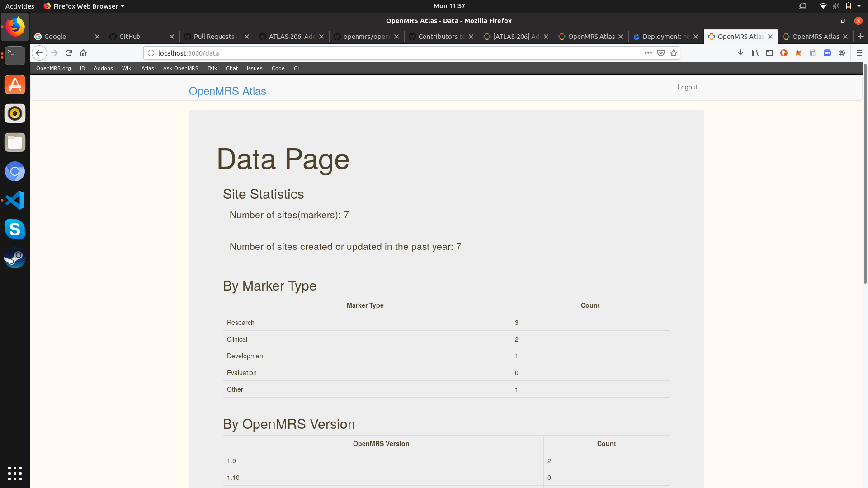The image size is (868, 488).
Task: Open Addons link in top nav
Action: click(x=103, y=68)
